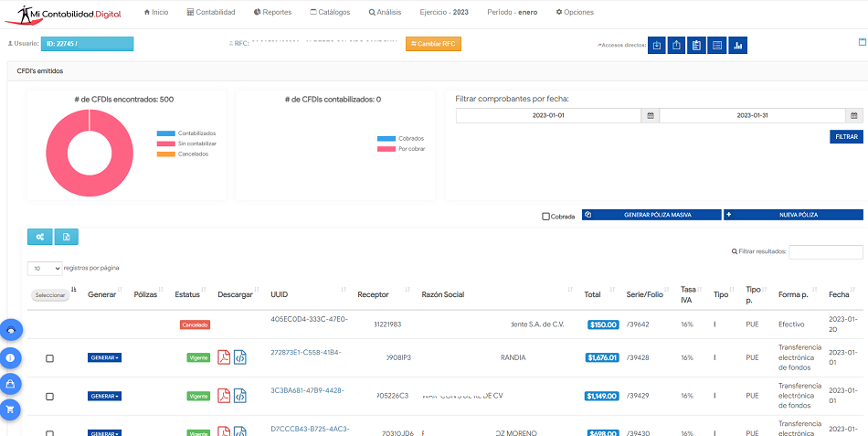Select the row checkbox for RANDIA invoice
Image resolution: width=868 pixels, height=436 pixels.
click(x=49, y=358)
